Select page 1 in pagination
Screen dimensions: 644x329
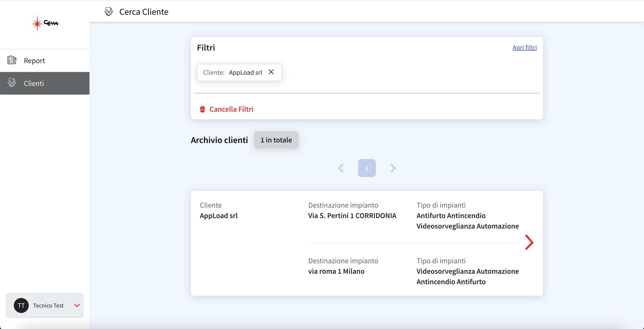coord(367,168)
